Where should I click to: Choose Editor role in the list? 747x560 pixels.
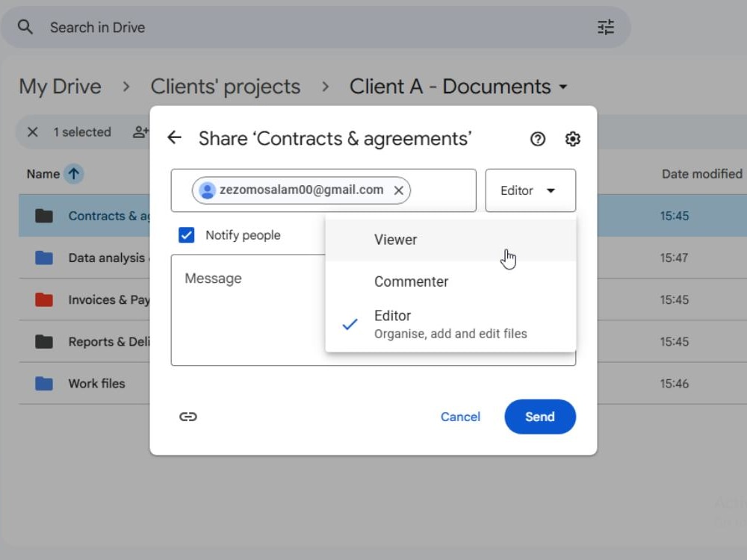pyautogui.click(x=450, y=324)
